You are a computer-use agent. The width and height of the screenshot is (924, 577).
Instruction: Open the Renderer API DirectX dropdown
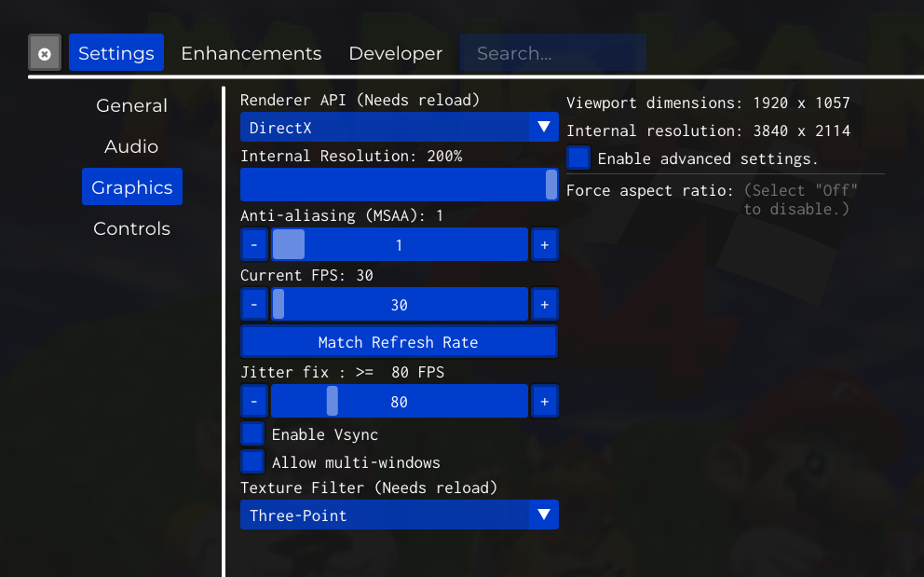coord(399,128)
